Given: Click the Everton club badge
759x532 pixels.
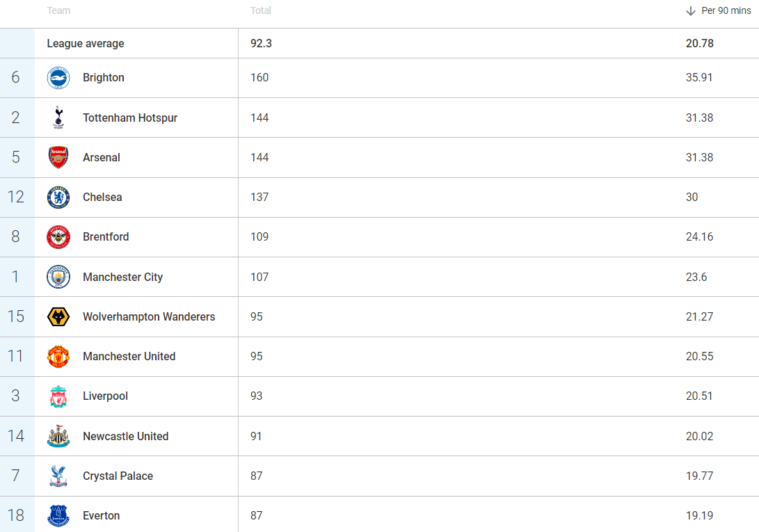Looking at the screenshot, I should pyautogui.click(x=58, y=516).
